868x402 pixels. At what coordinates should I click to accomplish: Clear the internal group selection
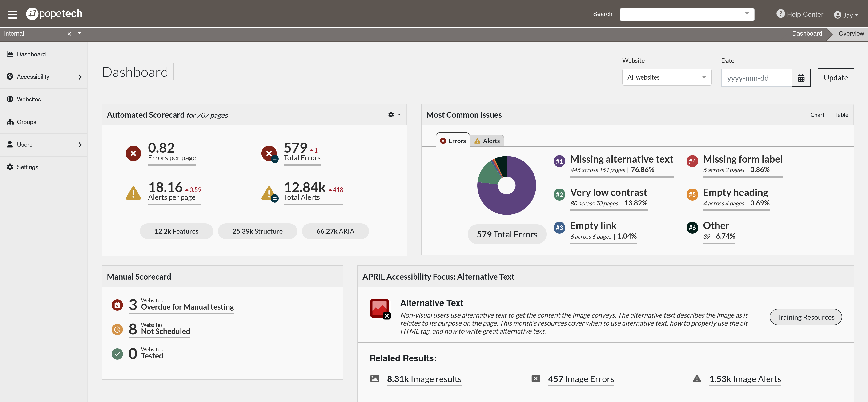tap(69, 34)
